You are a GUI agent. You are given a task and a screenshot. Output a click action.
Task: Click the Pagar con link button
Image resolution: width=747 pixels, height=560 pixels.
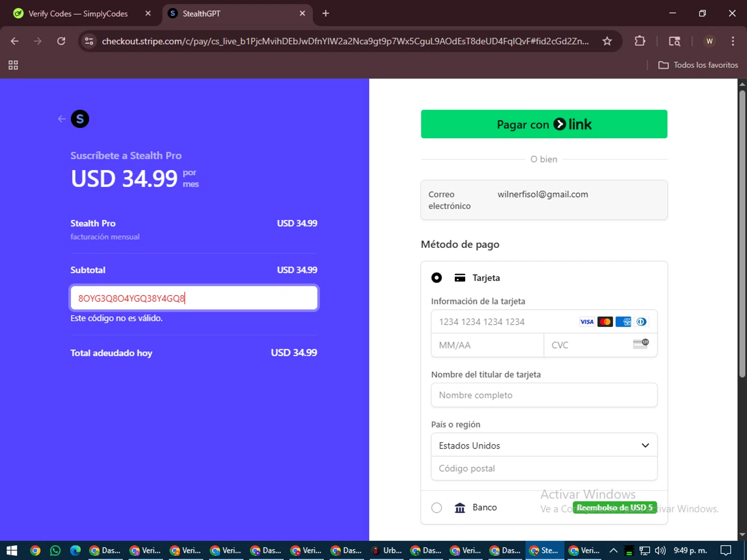[544, 124]
